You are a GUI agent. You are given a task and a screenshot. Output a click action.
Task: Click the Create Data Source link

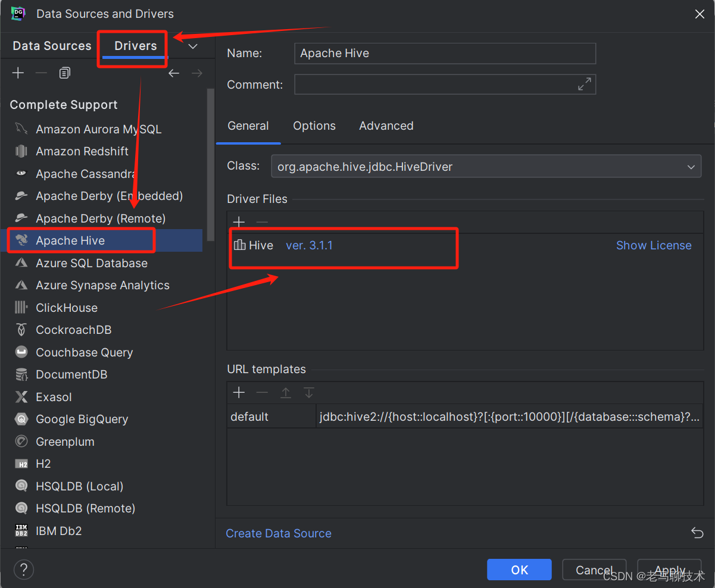tap(279, 534)
